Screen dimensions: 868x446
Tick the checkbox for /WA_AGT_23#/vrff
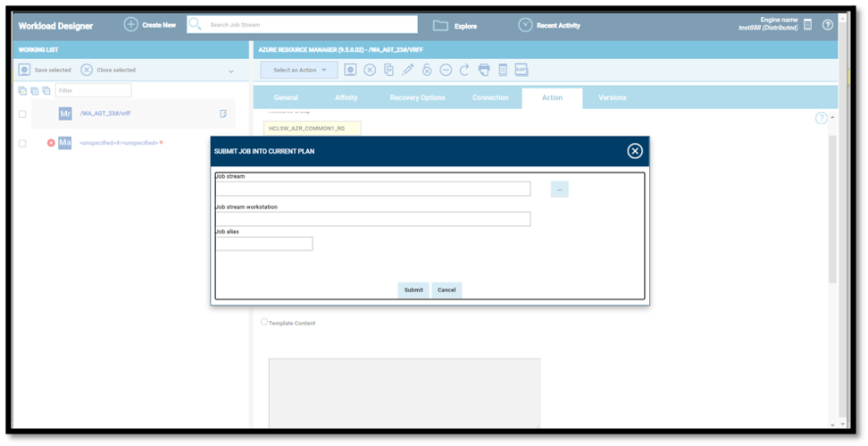click(22, 114)
